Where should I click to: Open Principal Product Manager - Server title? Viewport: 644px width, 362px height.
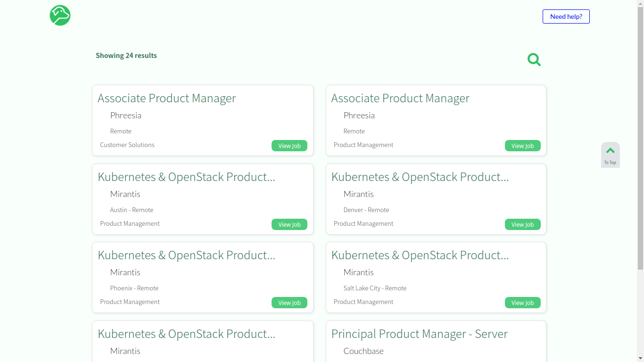(x=420, y=334)
